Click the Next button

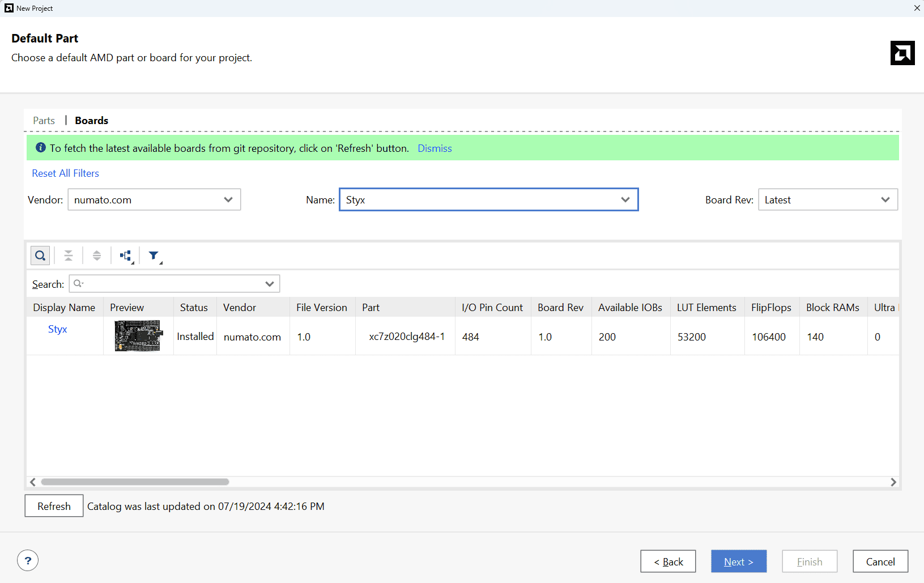click(738, 561)
